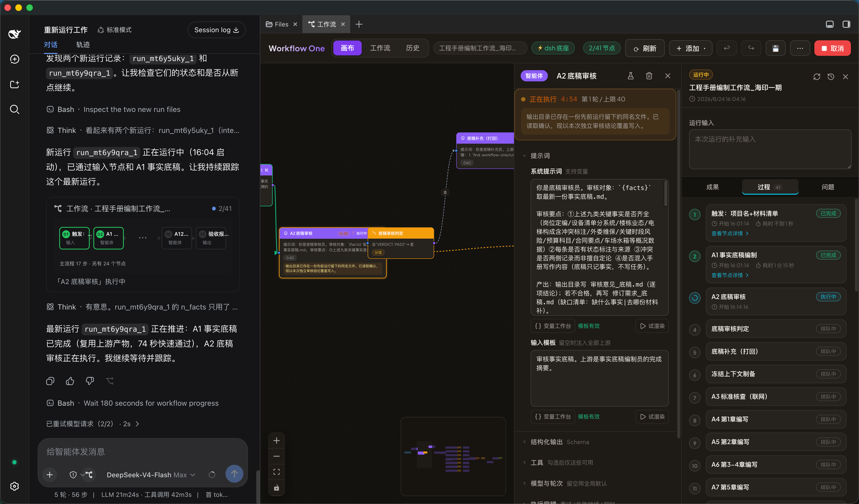
Task: Save the workflow with the floppy icon
Action: click(x=775, y=48)
